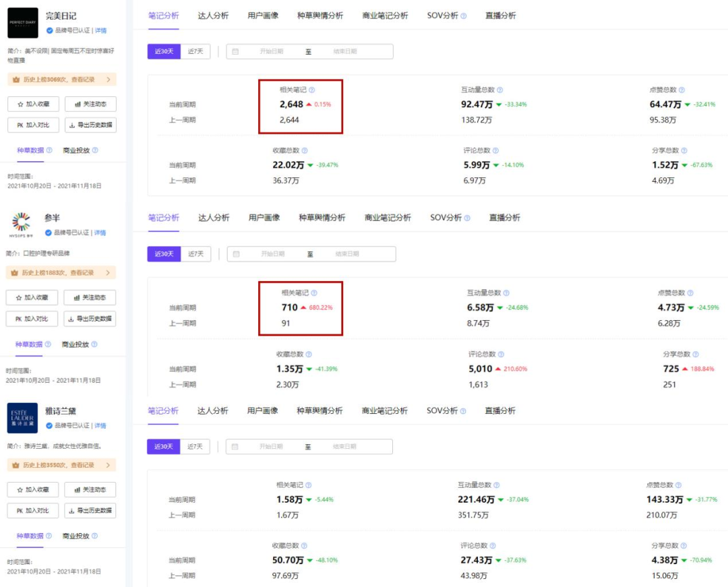
Task: Open 达人分析 tab in 雅诗兰黛 panel
Action: 212,410
